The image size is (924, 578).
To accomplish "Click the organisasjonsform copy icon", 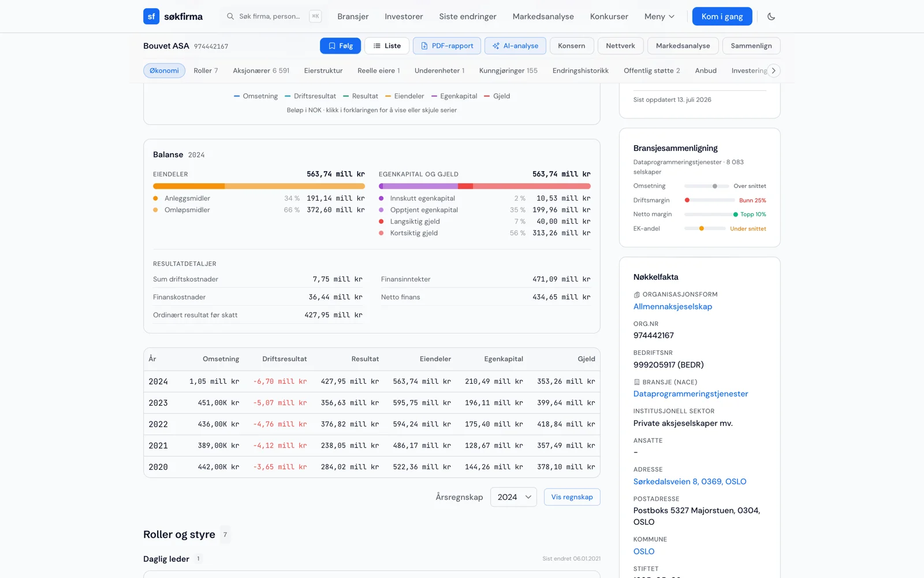I will [636, 295].
